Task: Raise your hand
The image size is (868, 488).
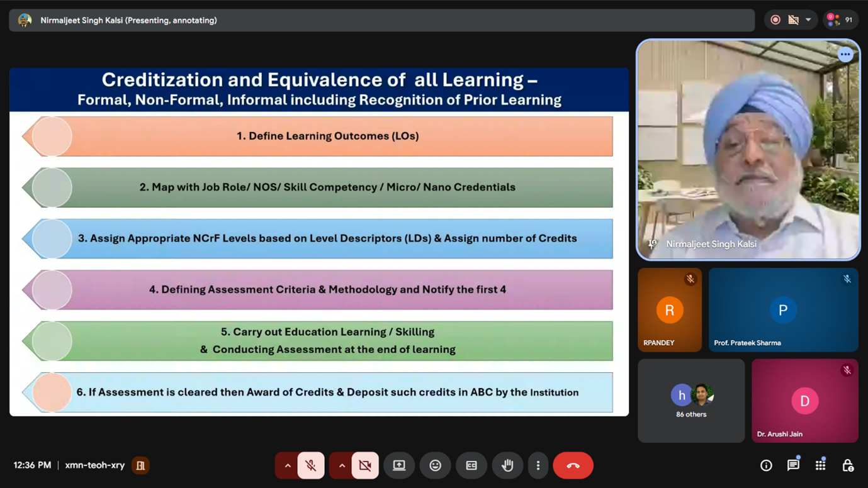Action: point(507,465)
